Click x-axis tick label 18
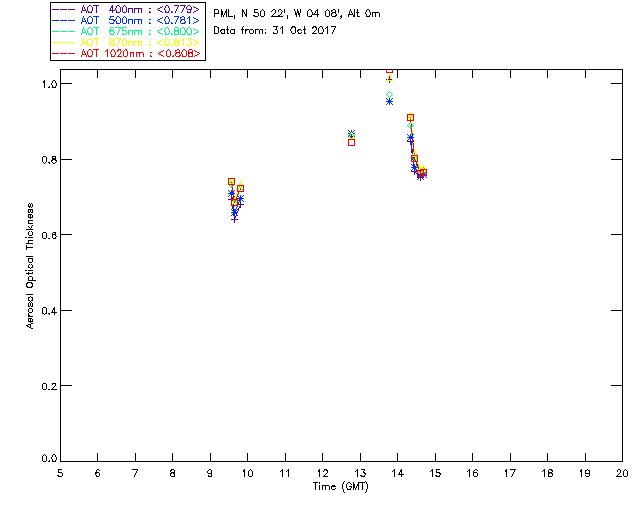Image resolution: width=640 pixels, height=512 pixels. (x=547, y=473)
